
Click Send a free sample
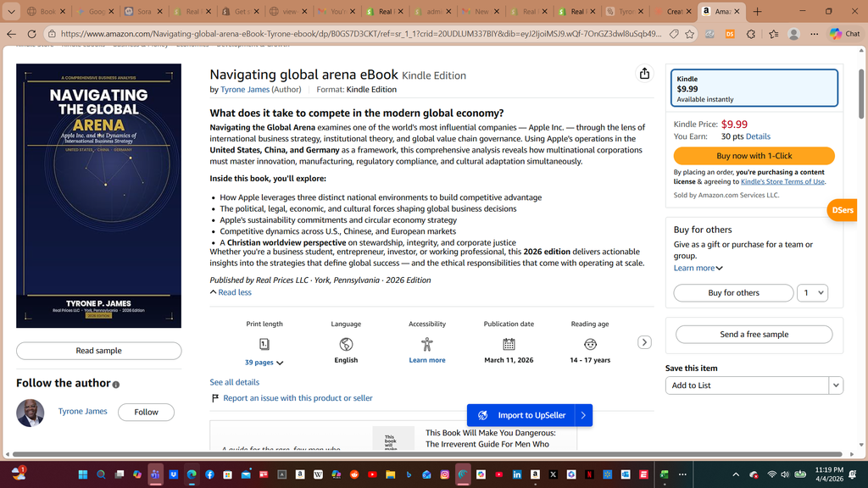(754, 334)
